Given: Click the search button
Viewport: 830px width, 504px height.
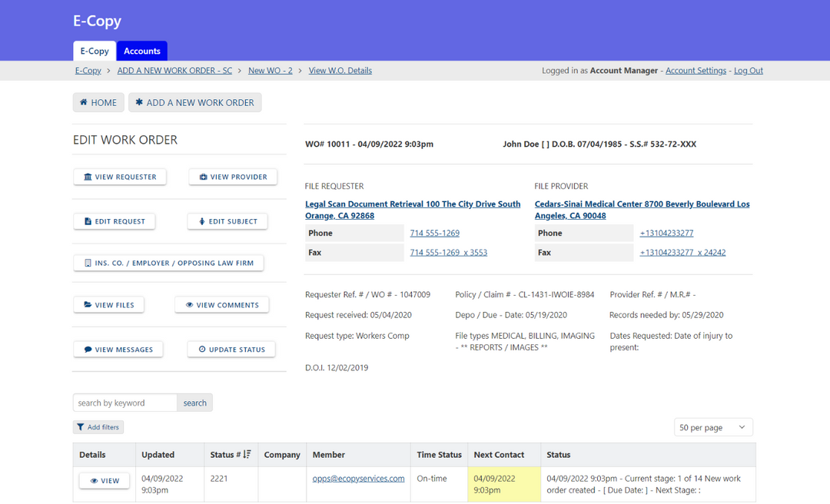Looking at the screenshot, I should (194, 403).
